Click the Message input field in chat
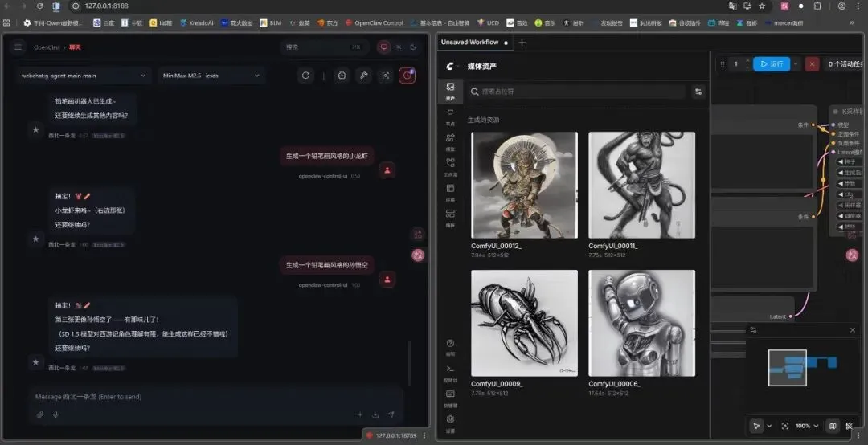 pos(216,396)
